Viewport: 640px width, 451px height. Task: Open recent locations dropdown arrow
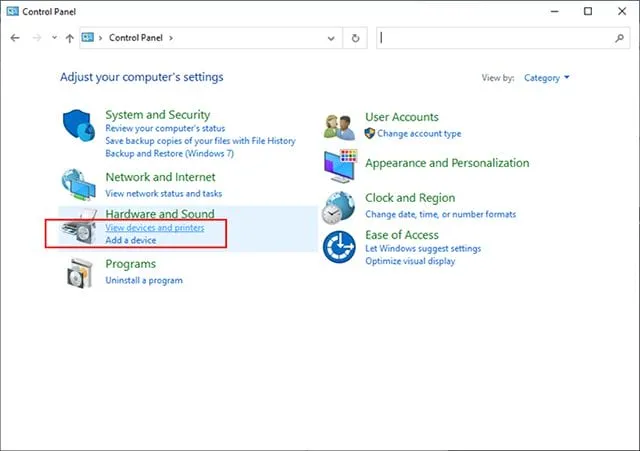[x=52, y=38]
